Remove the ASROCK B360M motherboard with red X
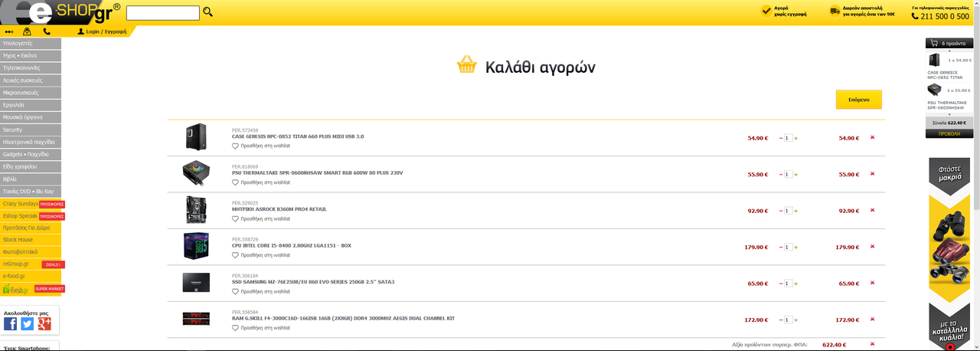The width and height of the screenshot is (980, 351). [872, 211]
